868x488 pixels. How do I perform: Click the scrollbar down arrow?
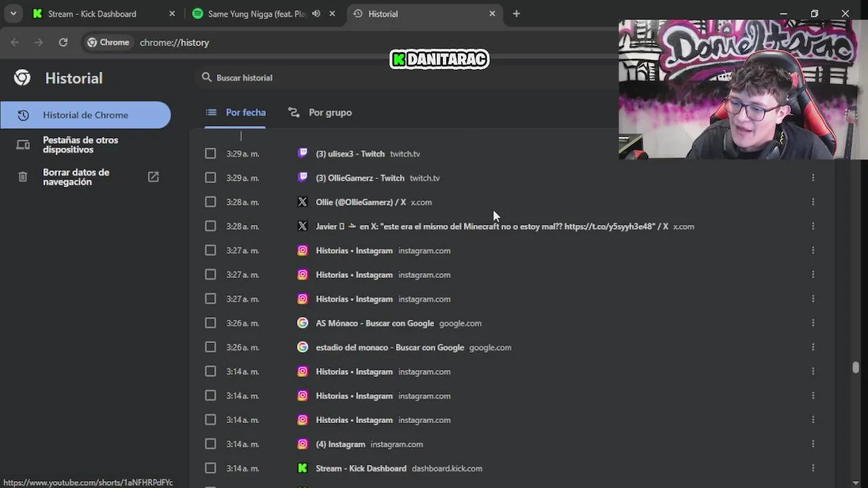click(x=856, y=482)
